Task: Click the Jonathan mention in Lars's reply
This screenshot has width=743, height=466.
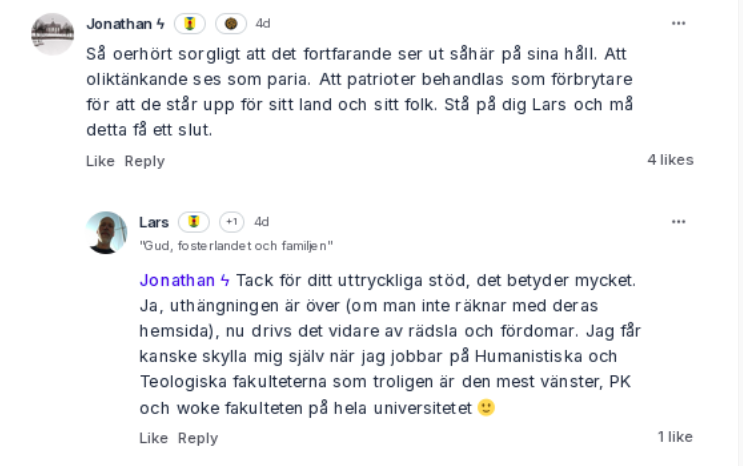Action: (x=184, y=281)
